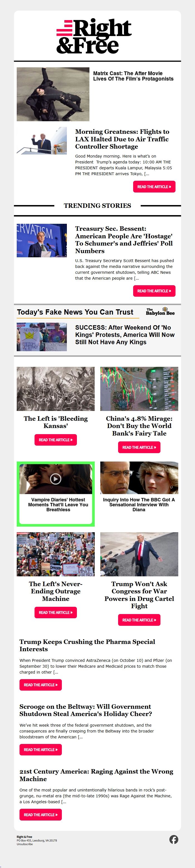Open The Babylon Bee logo
The width and height of the screenshot is (195, 868).
(160, 311)
